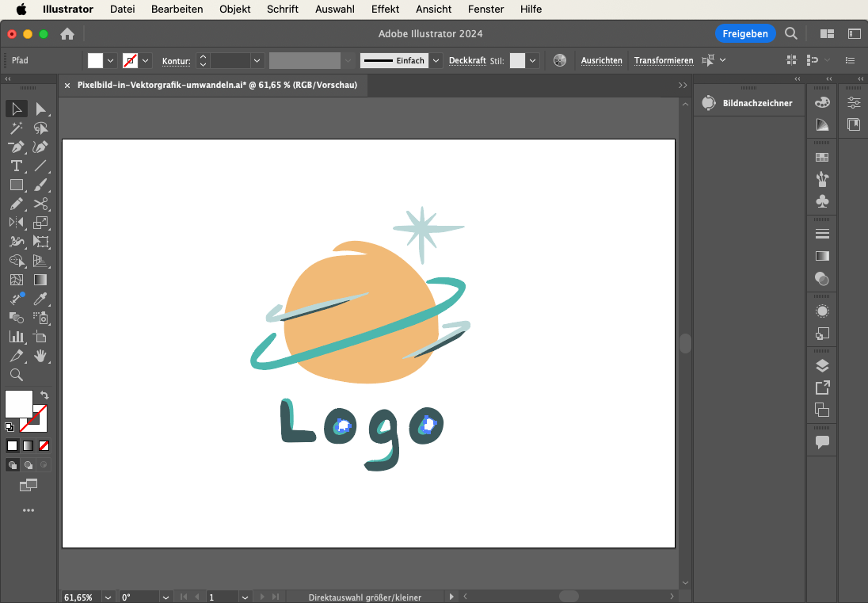Click the Transformieren link
868x603 pixels.
[x=664, y=60]
